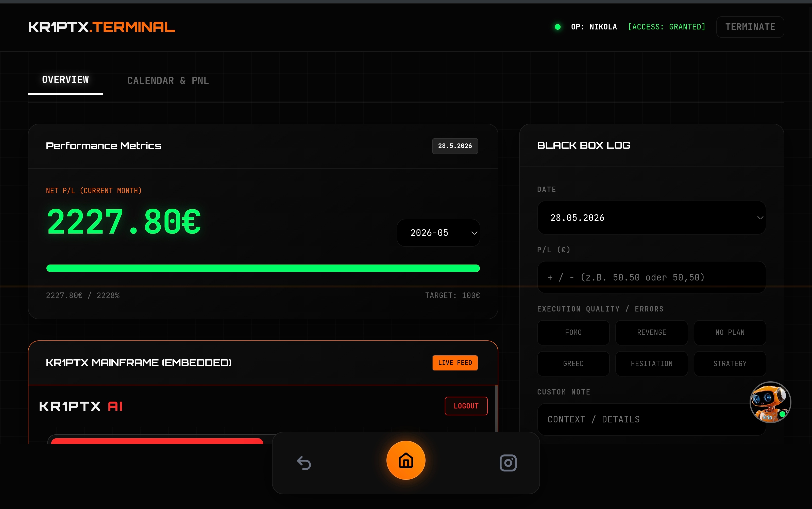The image size is (812, 509).
Task: Click the P/L (€) input field
Action: (651, 277)
